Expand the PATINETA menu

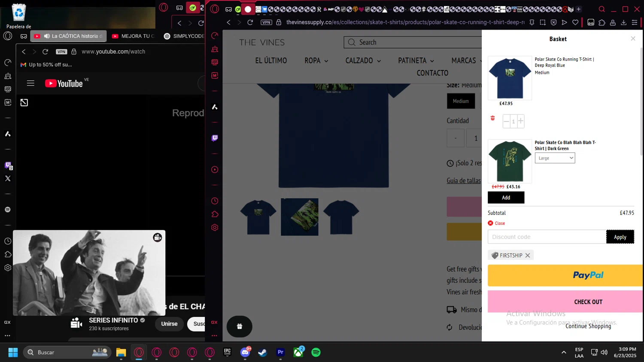pos(416,60)
